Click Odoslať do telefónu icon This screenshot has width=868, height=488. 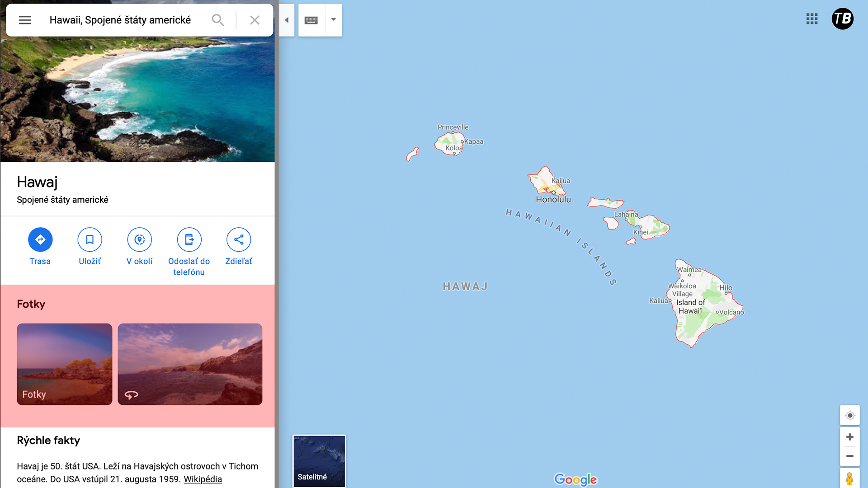click(189, 239)
